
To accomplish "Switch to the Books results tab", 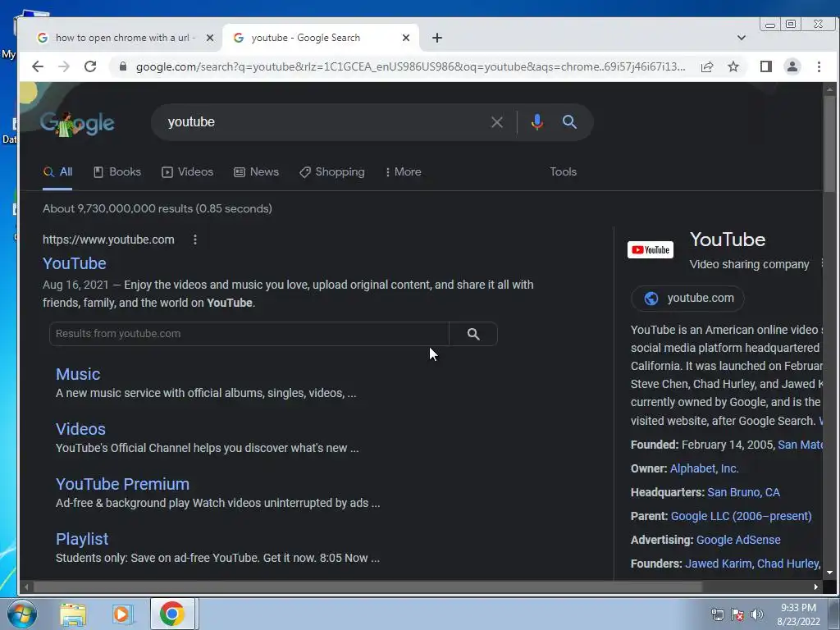I will point(116,172).
